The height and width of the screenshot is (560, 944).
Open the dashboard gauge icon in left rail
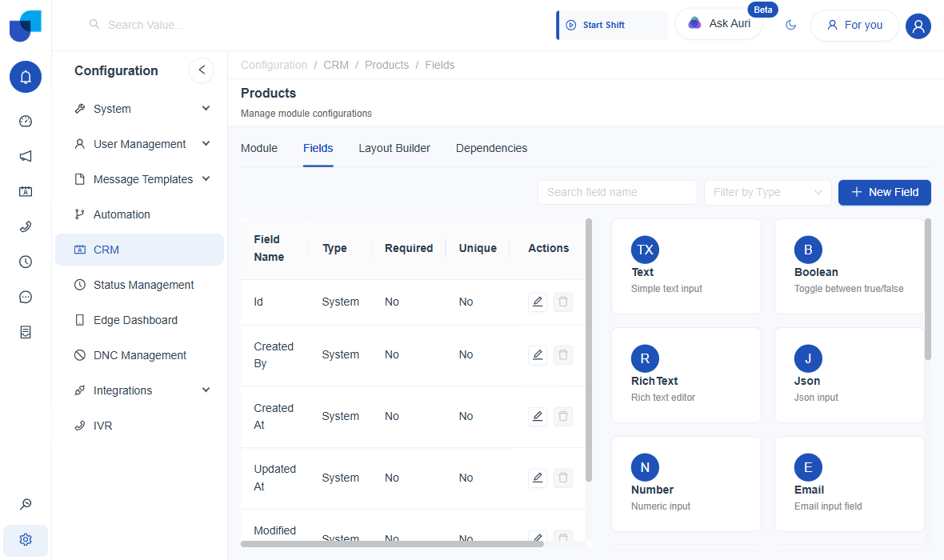pos(26,121)
